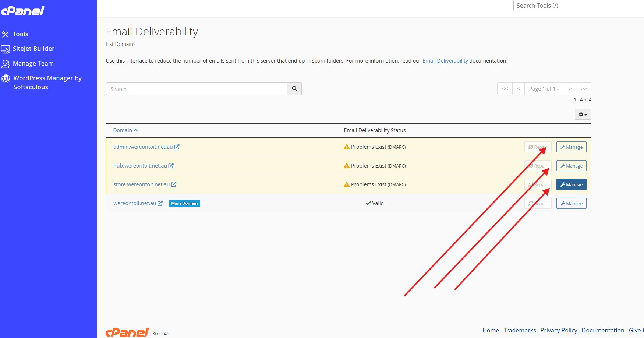Click external link icon for store.wereontoit.net.au
Image resolution: width=644 pixels, height=338 pixels.
pos(174,184)
